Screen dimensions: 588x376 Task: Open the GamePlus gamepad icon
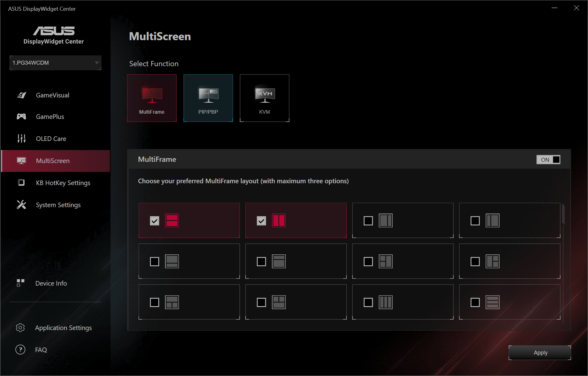point(21,116)
